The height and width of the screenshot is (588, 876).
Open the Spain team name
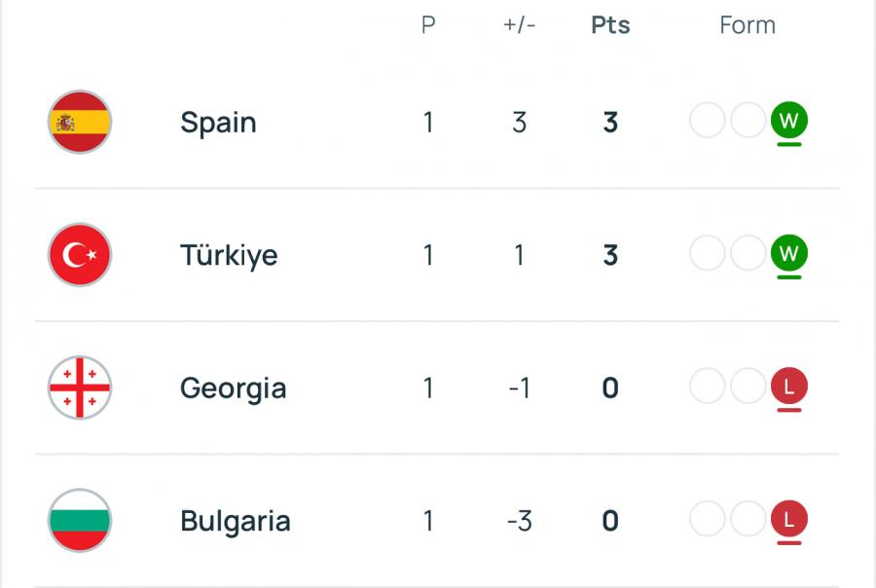pos(218,123)
